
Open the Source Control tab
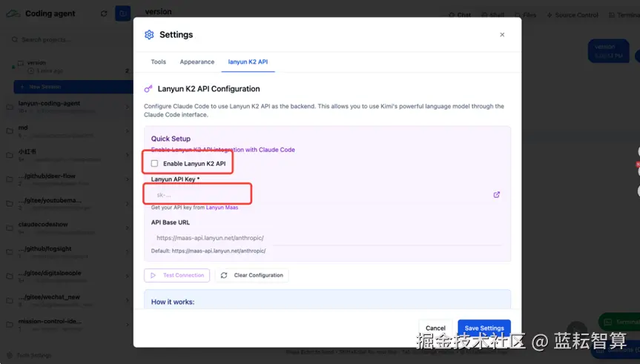[x=573, y=15]
